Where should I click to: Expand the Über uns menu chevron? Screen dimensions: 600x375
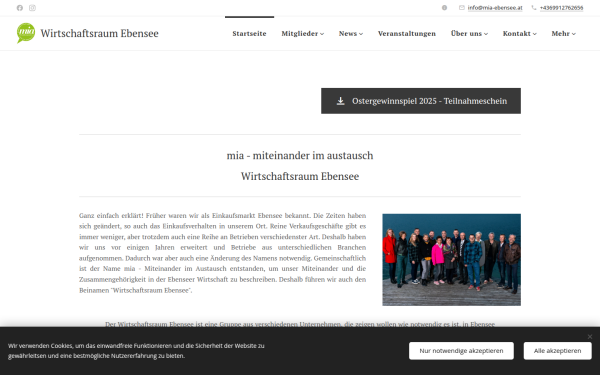point(486,34)
